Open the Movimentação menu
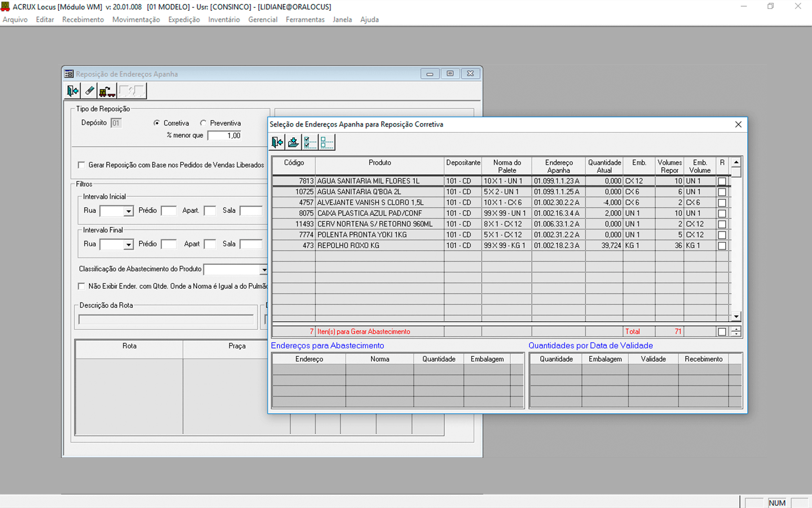 point(136,19)
